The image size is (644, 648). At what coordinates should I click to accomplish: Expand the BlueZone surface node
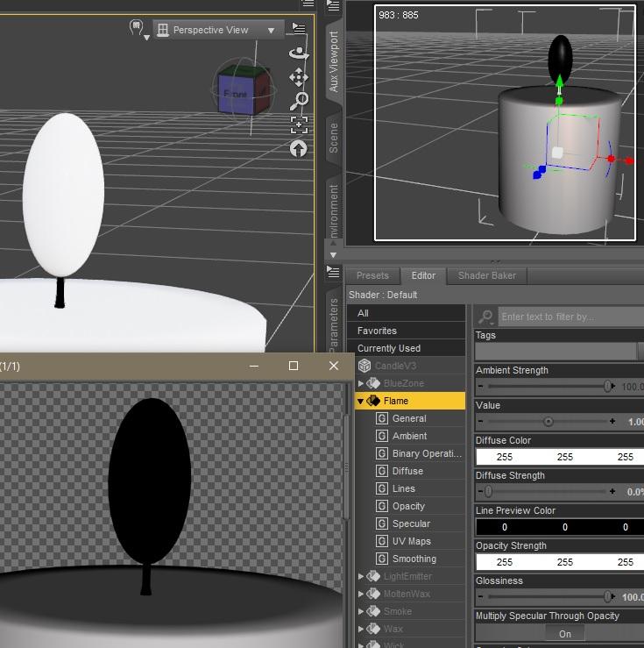(360, 383)
